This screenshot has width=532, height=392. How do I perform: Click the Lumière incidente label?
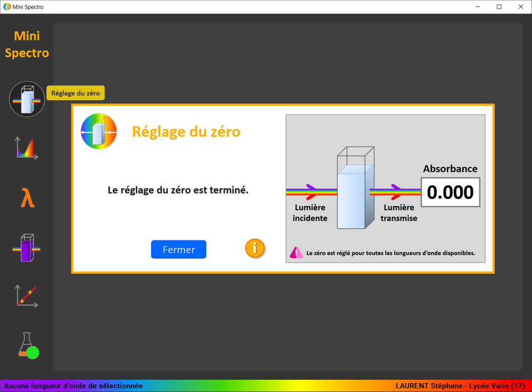point(310,213)
